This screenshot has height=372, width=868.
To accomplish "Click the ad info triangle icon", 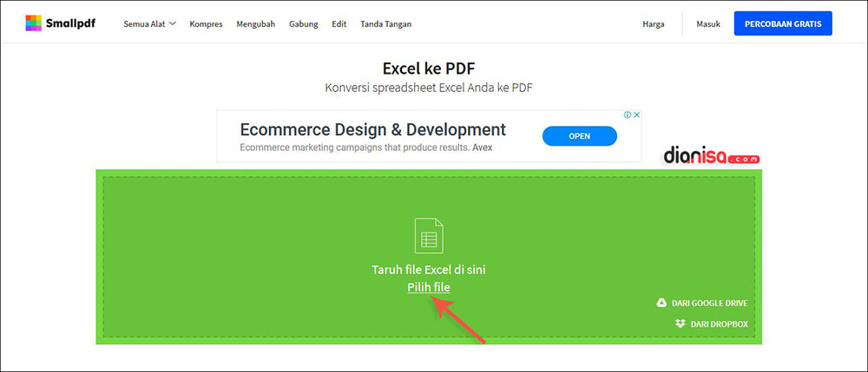I will 627,114.
